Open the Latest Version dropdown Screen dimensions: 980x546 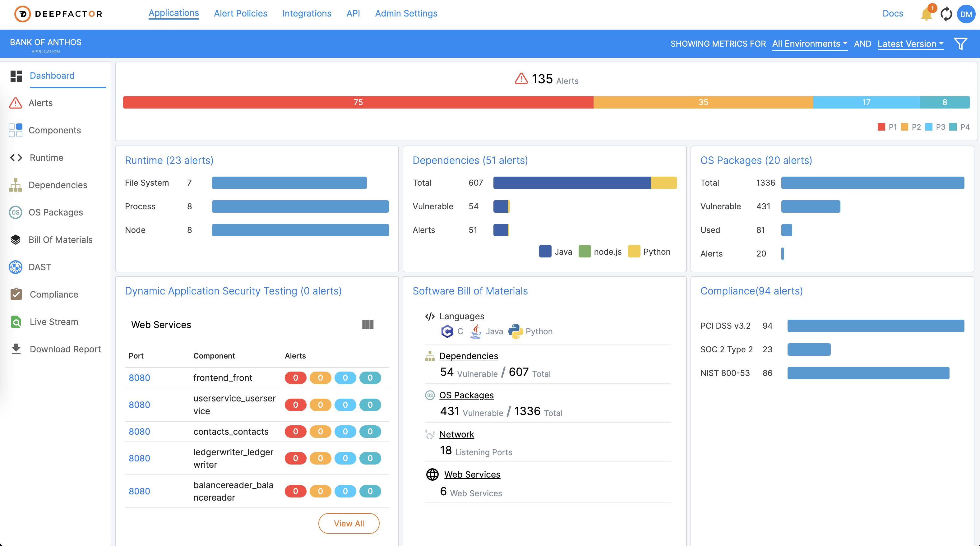coord(910,44)
